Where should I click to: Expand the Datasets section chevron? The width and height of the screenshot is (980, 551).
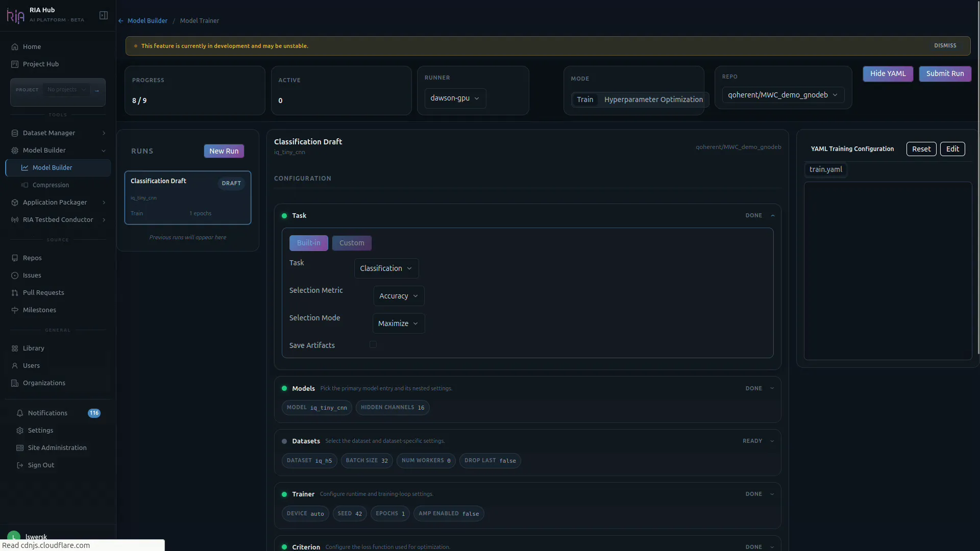click(x=772, y=441)
